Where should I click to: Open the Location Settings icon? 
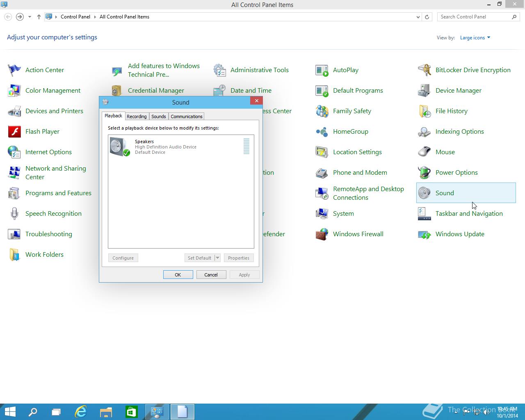(322, 152)
